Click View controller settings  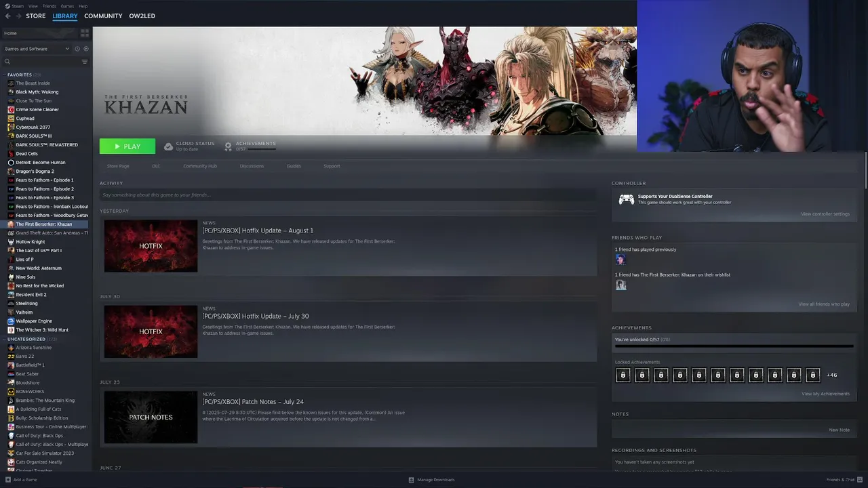point(825,214)
